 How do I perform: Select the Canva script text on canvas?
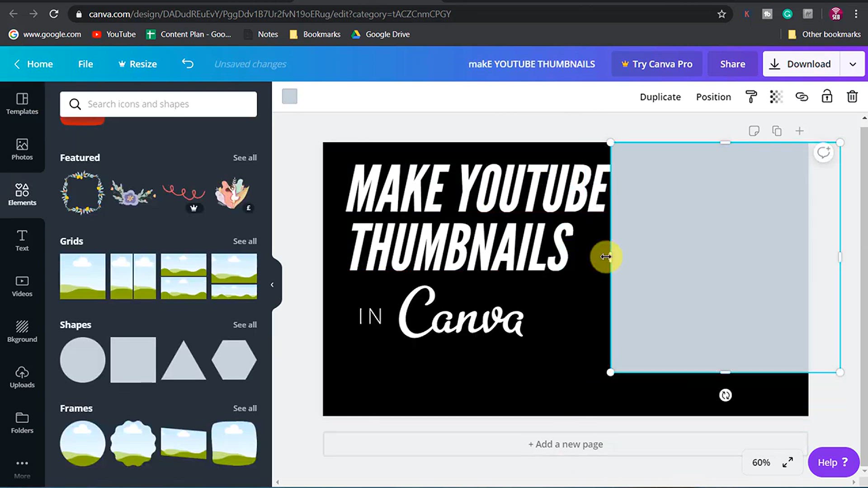click(461, 312)
